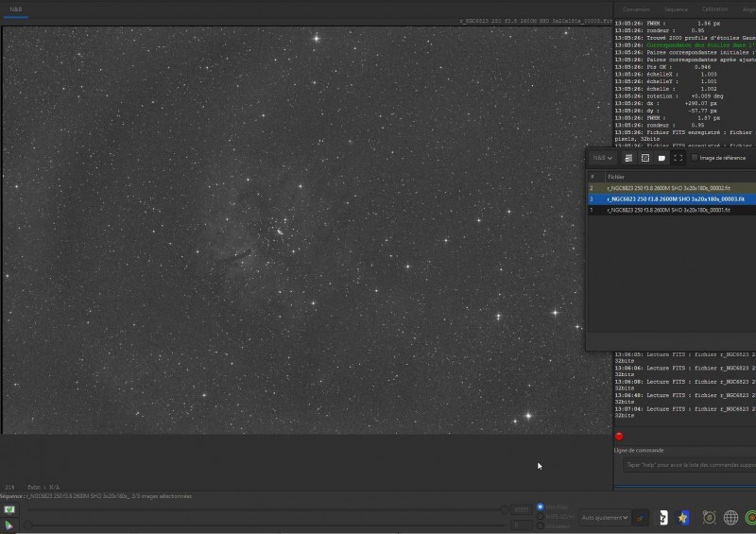Select frame row ending 00003.fit

pyautogui.click(x=672, y=199)
